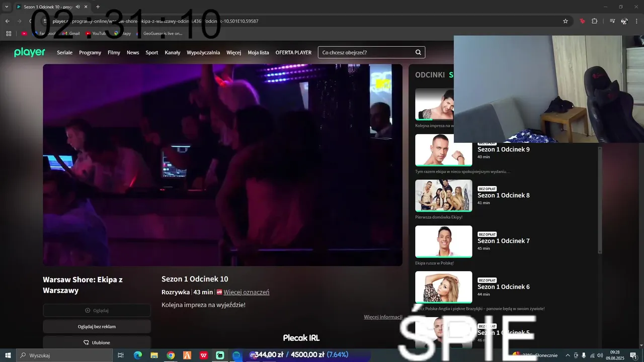Viewport: 644px width, 362px height.
Task: Open File Explorer from the taskbar
Action: 154,355
